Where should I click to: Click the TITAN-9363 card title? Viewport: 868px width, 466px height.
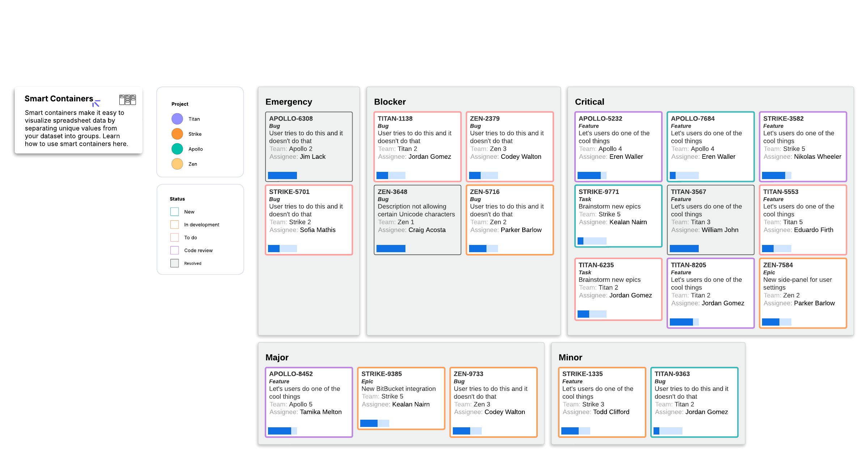click(672, 374)
